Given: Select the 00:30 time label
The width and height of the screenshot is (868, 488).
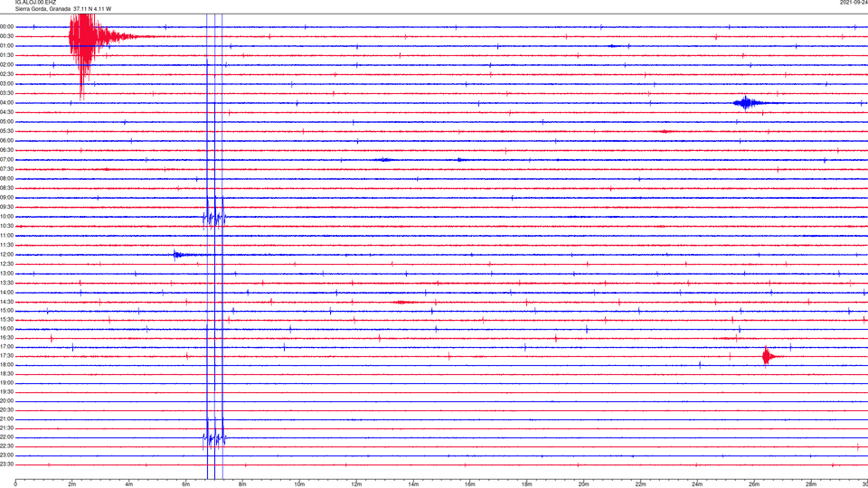Looking at the screenshot, I should click(7, 36).
